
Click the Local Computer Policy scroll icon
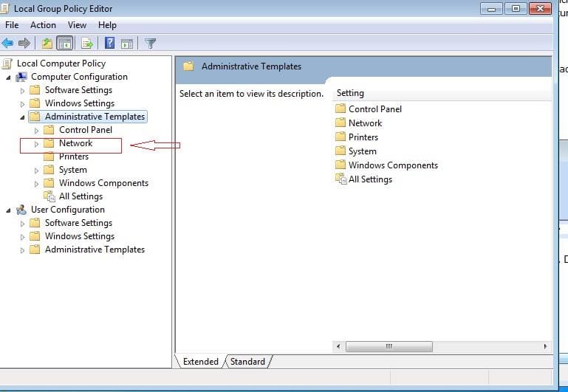click(7, 63)
